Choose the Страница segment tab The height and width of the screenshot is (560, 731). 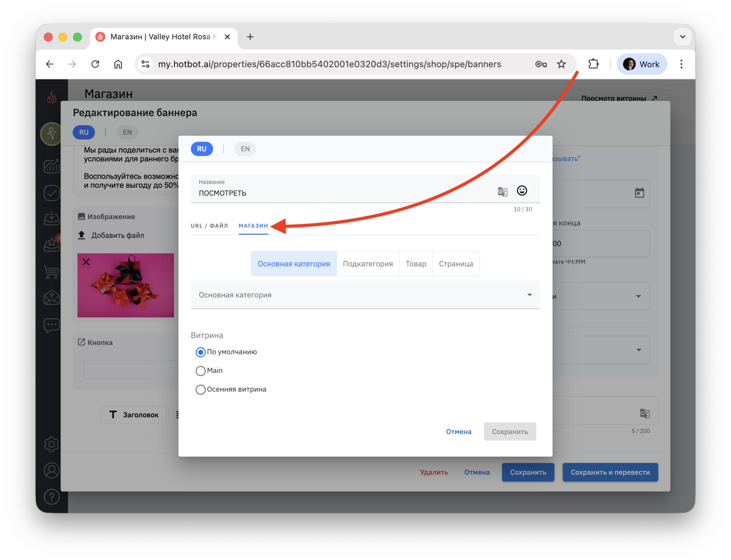pos(456,263)
